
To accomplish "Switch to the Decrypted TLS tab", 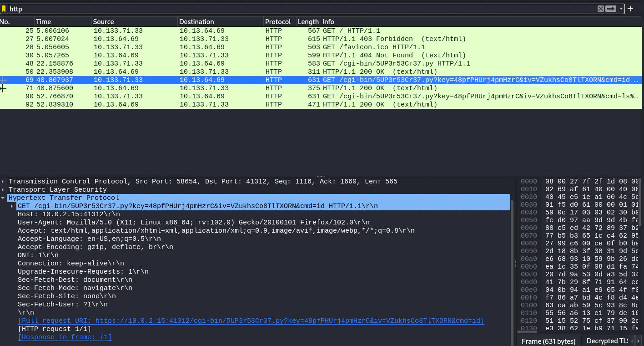I will (x=607, y=341).
